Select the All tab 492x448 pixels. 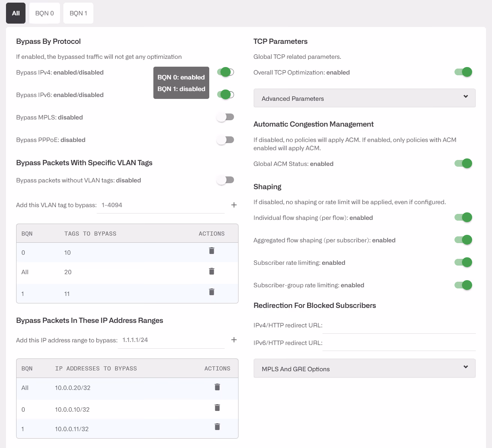16,13
